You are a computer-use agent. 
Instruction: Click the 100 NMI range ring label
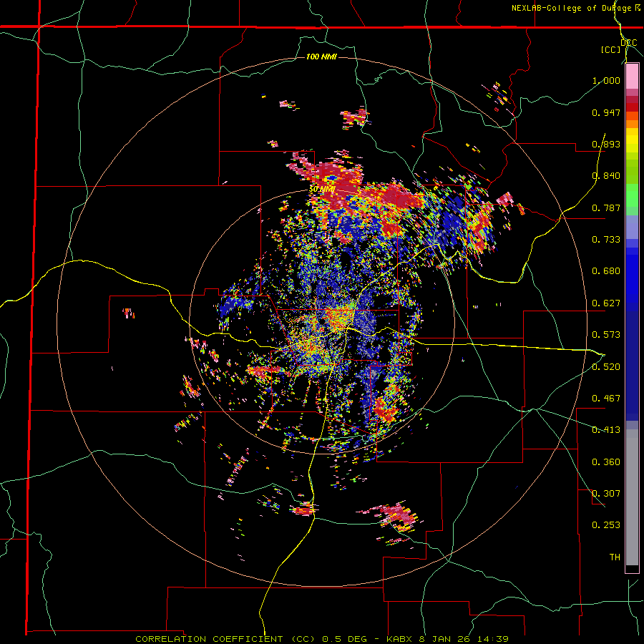[321, 57]
